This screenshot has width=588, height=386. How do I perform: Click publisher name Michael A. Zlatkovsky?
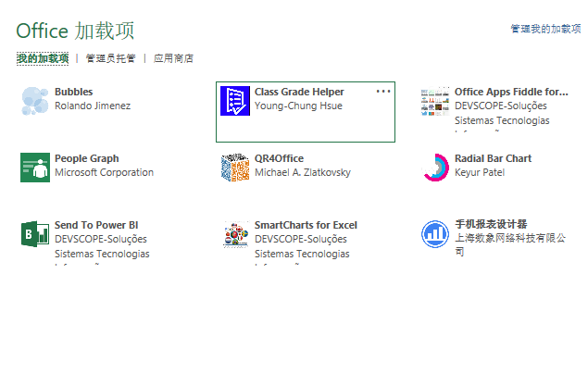click(x=303, y=173)
